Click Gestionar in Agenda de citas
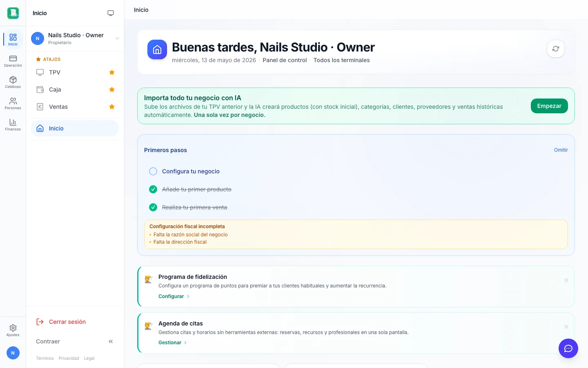 [x=172, y=343]
